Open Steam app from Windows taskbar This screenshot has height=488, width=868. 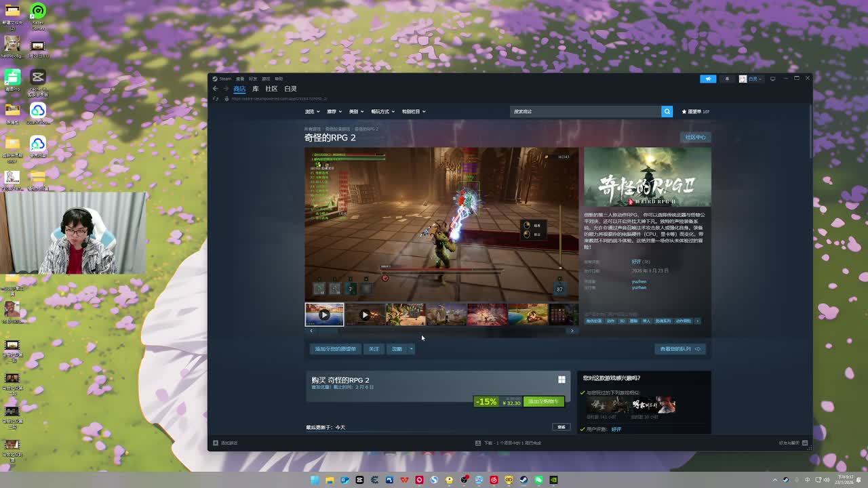click(x=524, y=480)
